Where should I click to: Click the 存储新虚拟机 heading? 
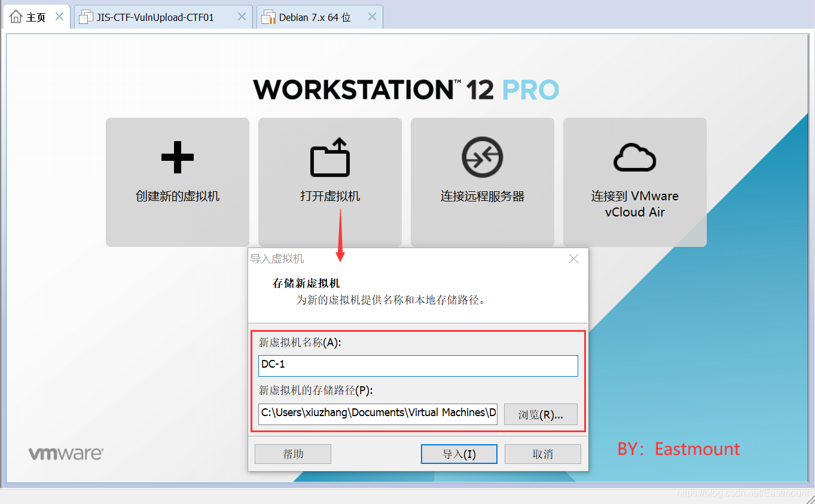[306, 283]
